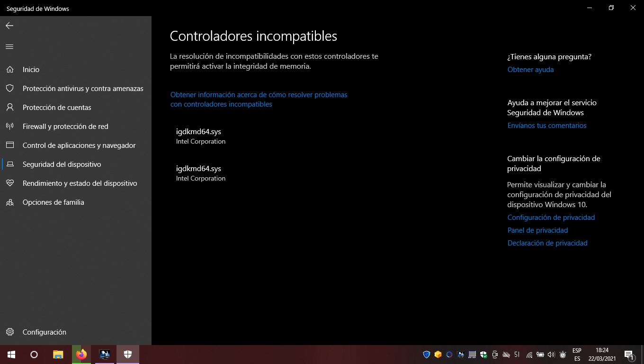Select Seguridad del dispositivo in sidebar
Viewport: 644px width, 364px height.
click(62, 164)
